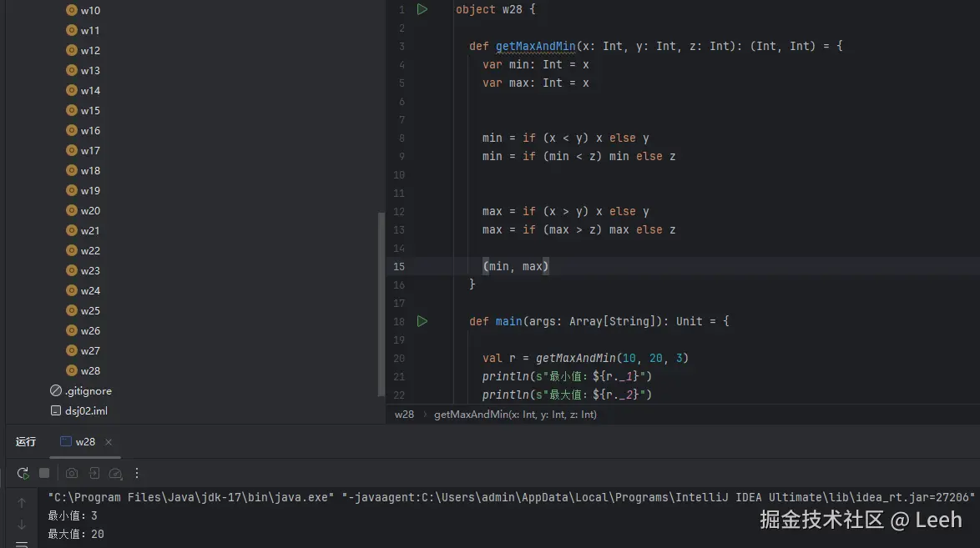Run main method via gutter arrow

pyautogui.click(x=422, y=321)
